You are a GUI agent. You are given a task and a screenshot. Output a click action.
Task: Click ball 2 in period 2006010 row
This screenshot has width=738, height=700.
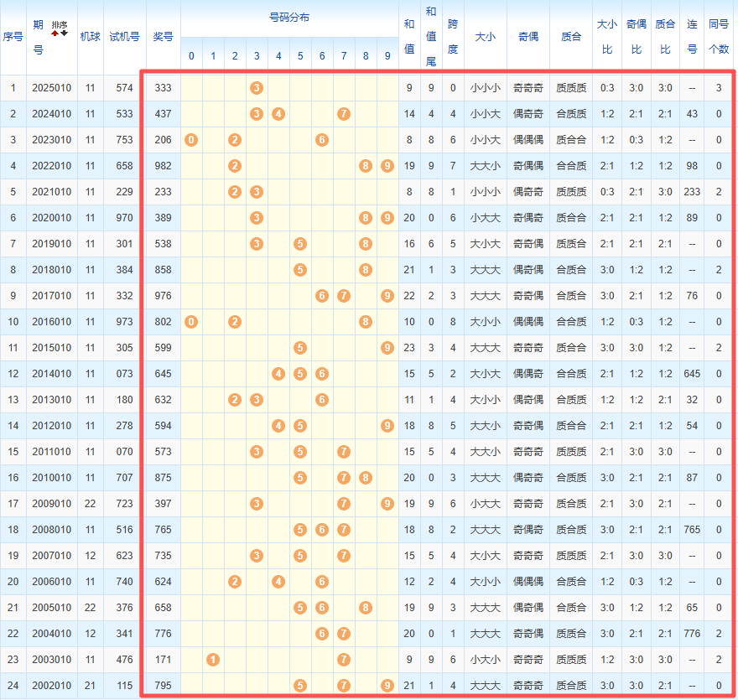(235, 581)
